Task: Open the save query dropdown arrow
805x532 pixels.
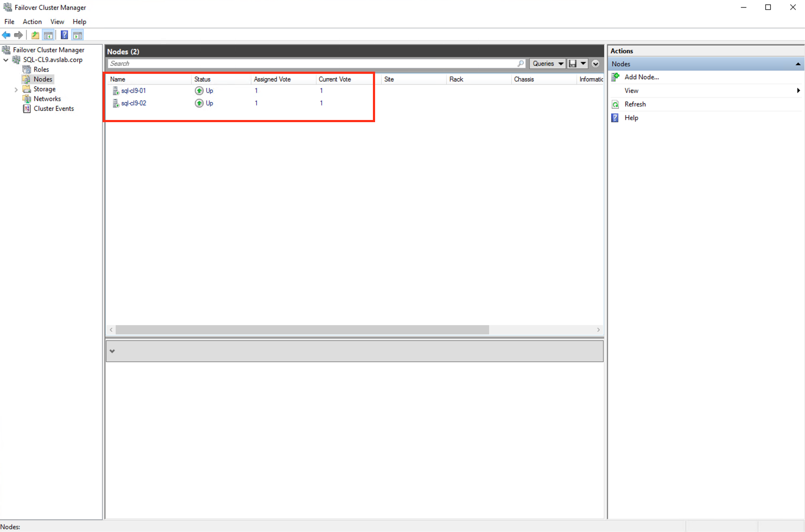Action: [584, 64]
